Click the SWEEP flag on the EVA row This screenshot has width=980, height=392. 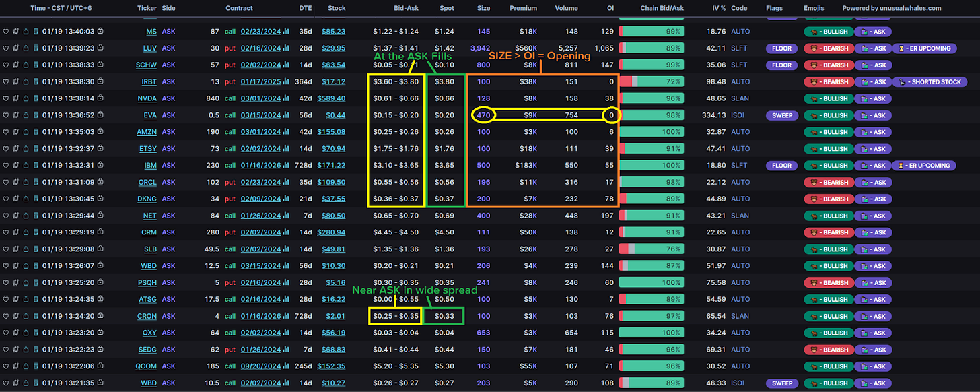click(781, 115)
